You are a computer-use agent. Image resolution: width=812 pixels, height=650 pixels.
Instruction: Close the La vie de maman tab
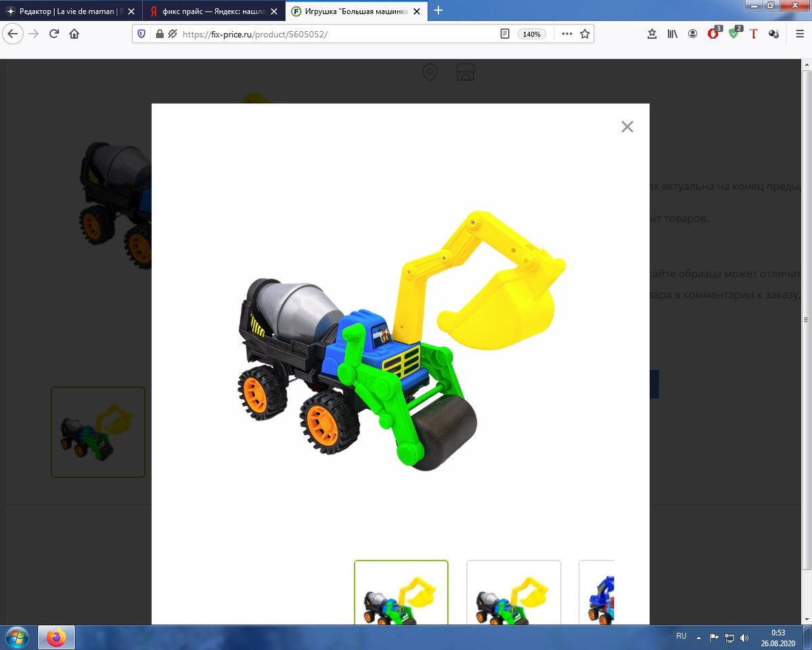pyautogui.click(x=132, y=12)
